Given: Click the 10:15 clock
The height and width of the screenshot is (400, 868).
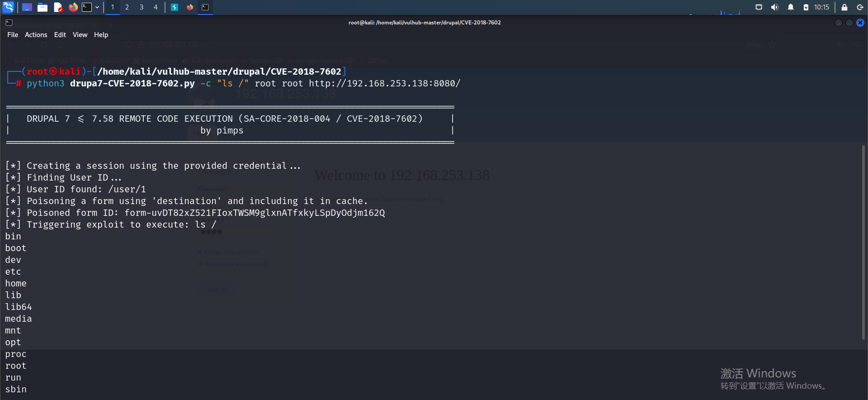Looking at the screenshot, I should coord(821,7).
